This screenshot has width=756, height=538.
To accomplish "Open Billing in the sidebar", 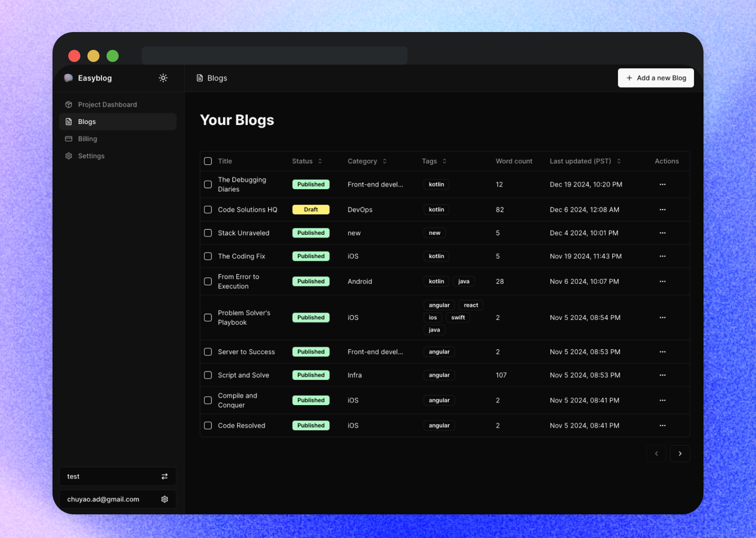I will click(x=118, y=139).
